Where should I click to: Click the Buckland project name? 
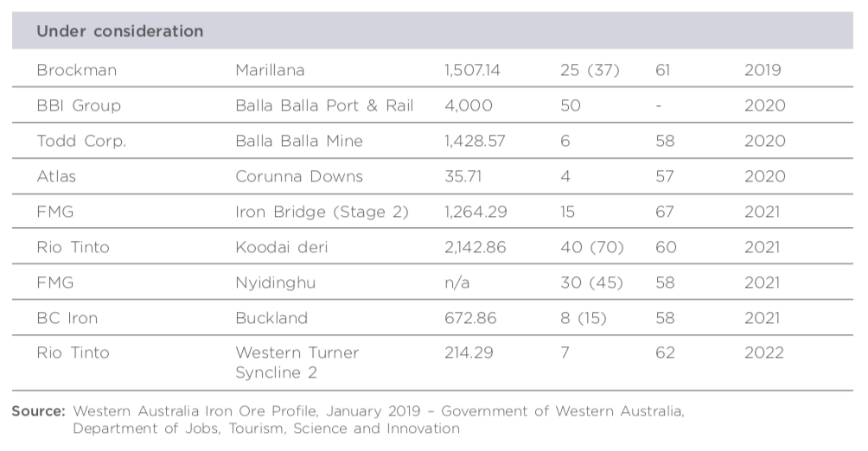click(271, 318)
